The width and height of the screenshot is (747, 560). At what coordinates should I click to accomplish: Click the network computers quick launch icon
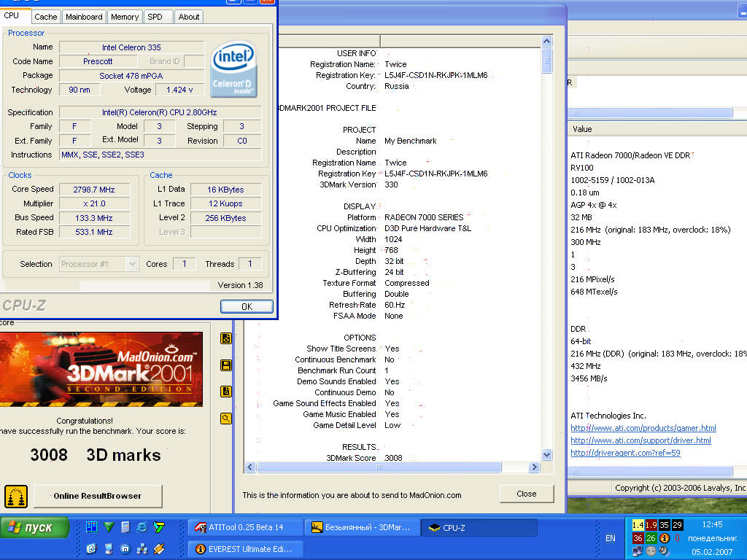pyautogui.click(x=142, y=548)
